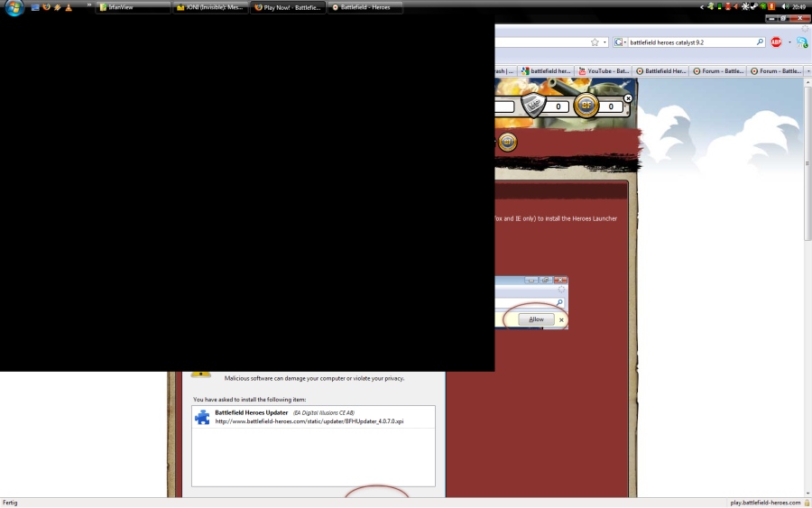Screen dimensions: 812x508
Task: Open the URL bar history dropdown arrow
Action: [604, 42]
